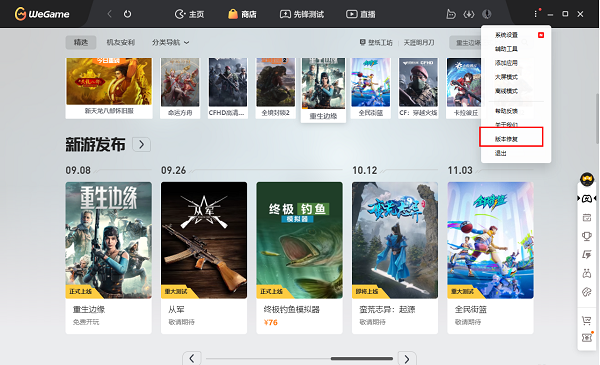The width and height of the screenshot is (600, 365).
Task: Switch to the 直播 live tab
Action: (361, 15)
